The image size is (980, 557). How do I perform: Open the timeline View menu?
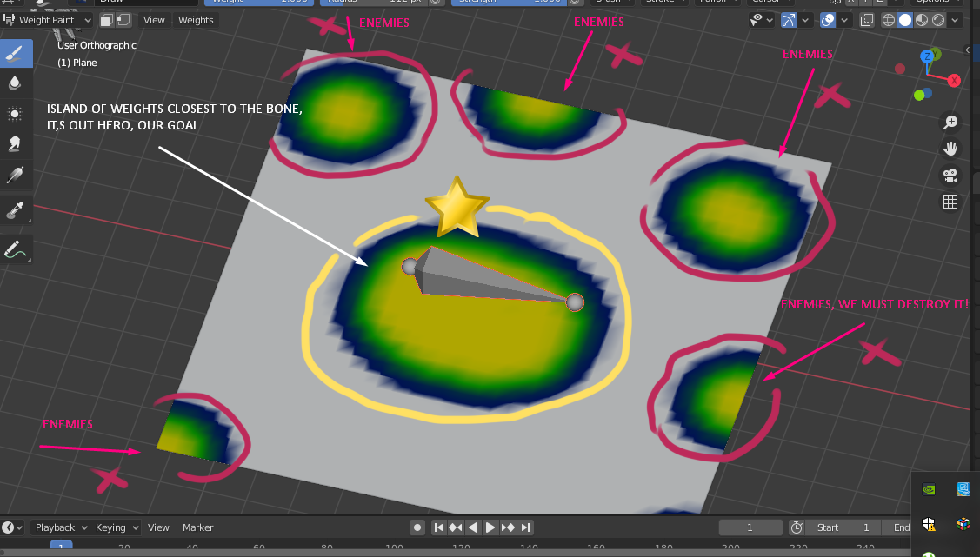tap(158, 527)
